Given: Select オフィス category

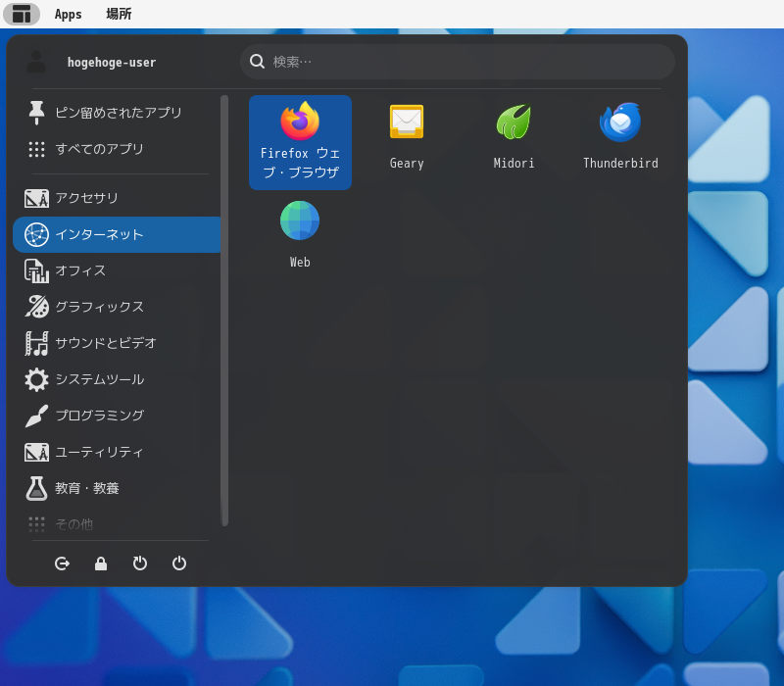Looking at the screenshot, I should (x=117, y=271).
